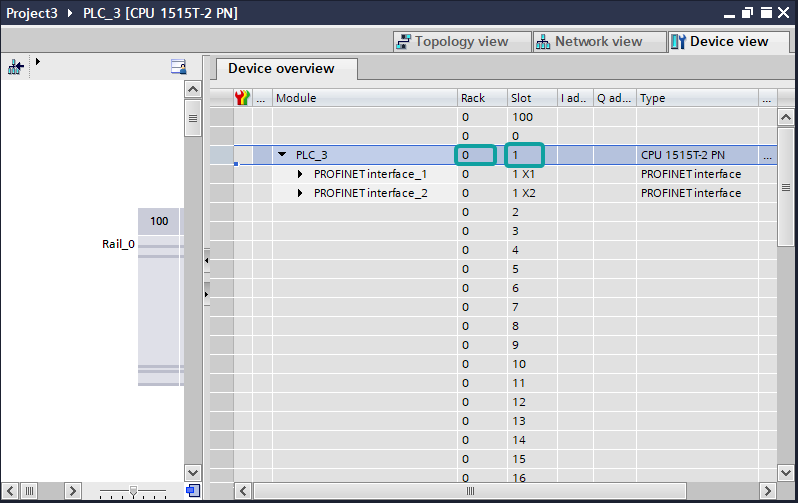Expand PROFINET interface_1 row

tap(301, 174)
